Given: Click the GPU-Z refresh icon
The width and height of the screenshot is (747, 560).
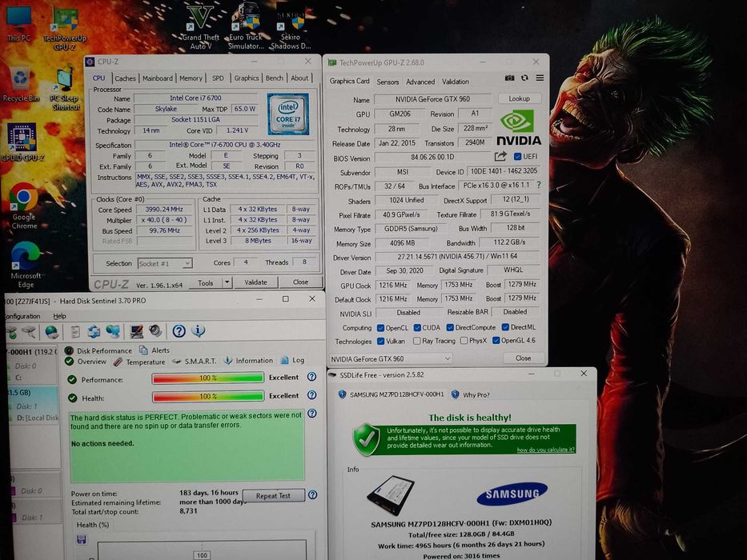Looking at the screenshot, I should point(524,78).
